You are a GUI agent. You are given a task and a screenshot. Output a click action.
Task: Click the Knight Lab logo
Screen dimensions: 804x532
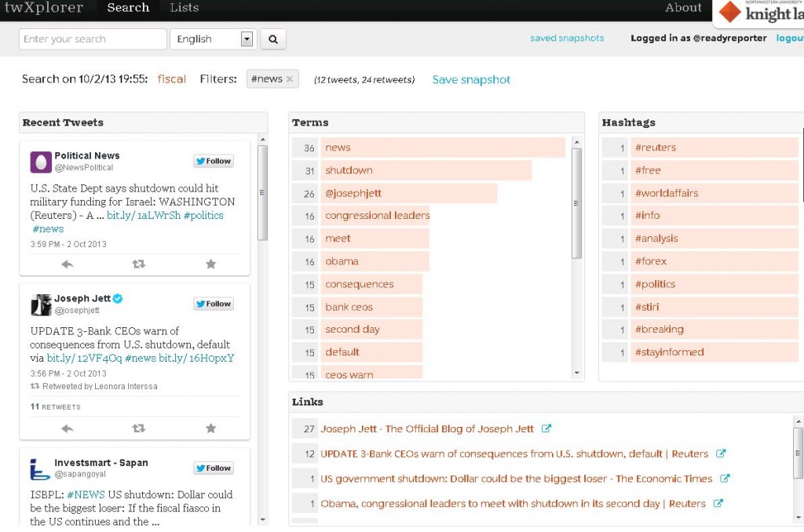(x=760, y=13)
